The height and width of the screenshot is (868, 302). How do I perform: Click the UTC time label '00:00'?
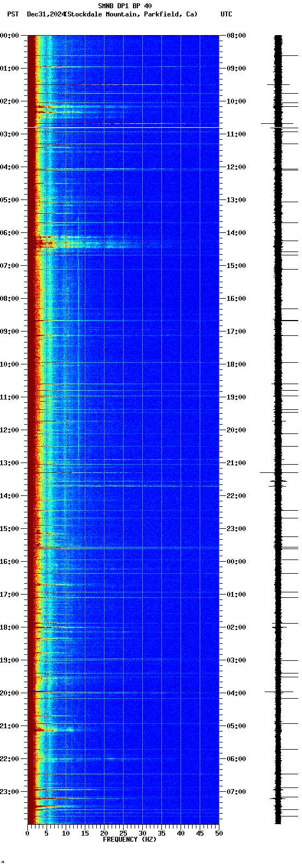tap(236, 562)
